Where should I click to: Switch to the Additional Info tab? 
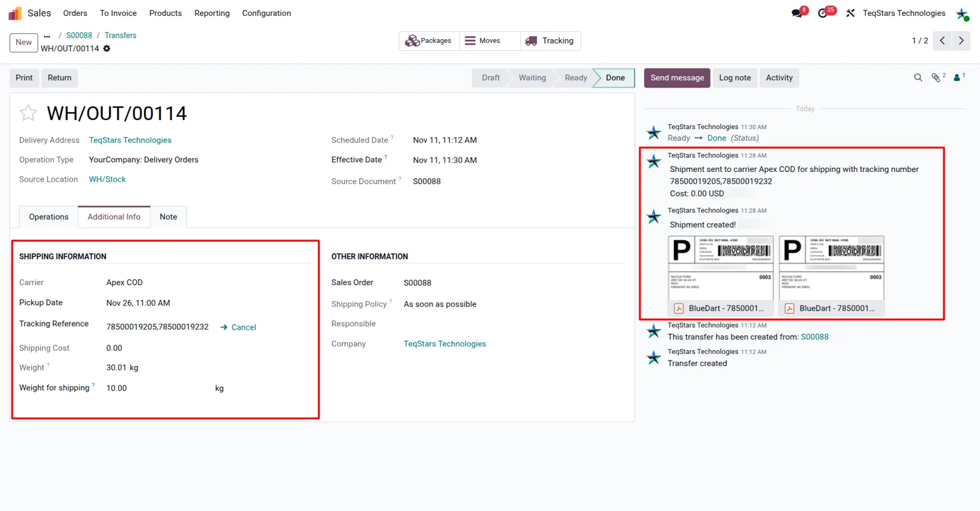point(114,217)
